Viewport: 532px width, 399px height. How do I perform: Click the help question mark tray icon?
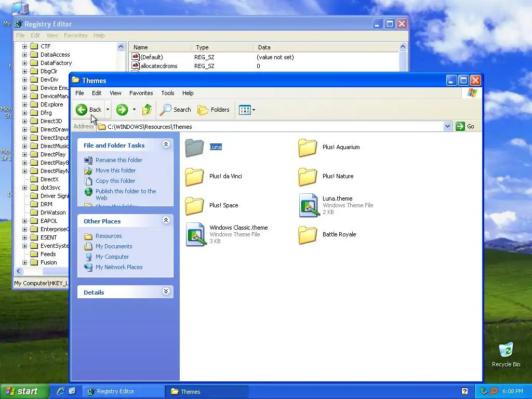point(464,391)
